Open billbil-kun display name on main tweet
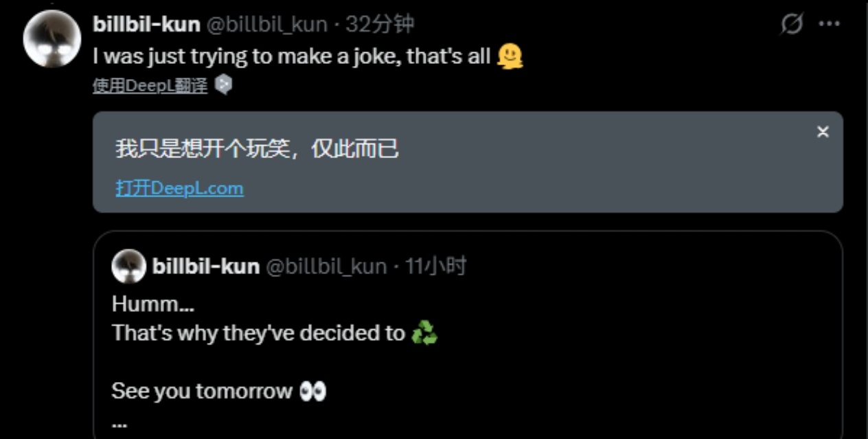Screen dimensions: 868x439 click(146, 25)
